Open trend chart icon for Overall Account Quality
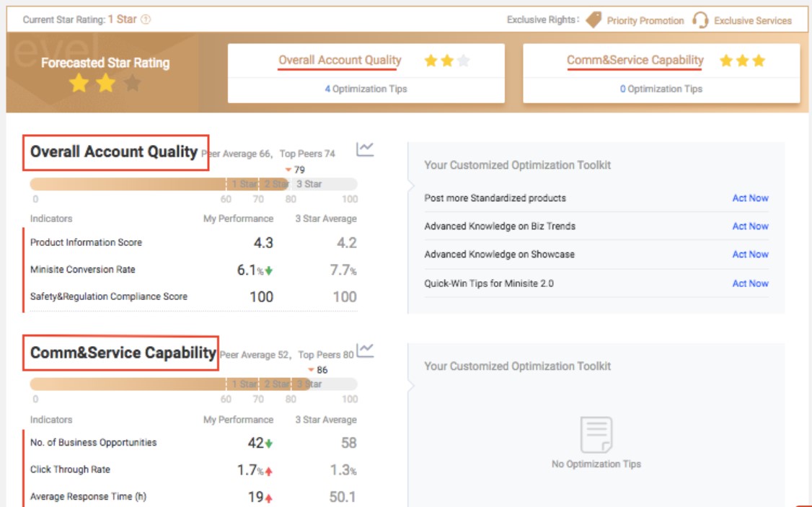This screenshot has height=507, width=812. [x=365, y=149]
